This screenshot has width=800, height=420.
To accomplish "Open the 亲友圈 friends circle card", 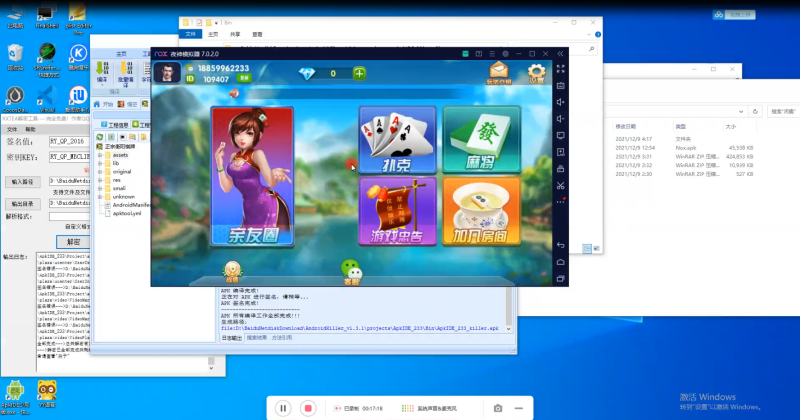I will 253,177.
